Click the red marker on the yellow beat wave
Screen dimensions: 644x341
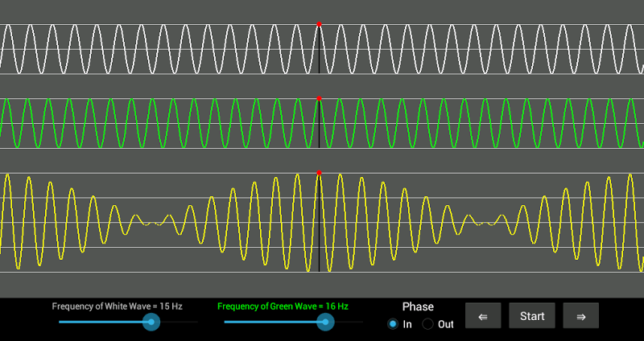tap(319, 173)
